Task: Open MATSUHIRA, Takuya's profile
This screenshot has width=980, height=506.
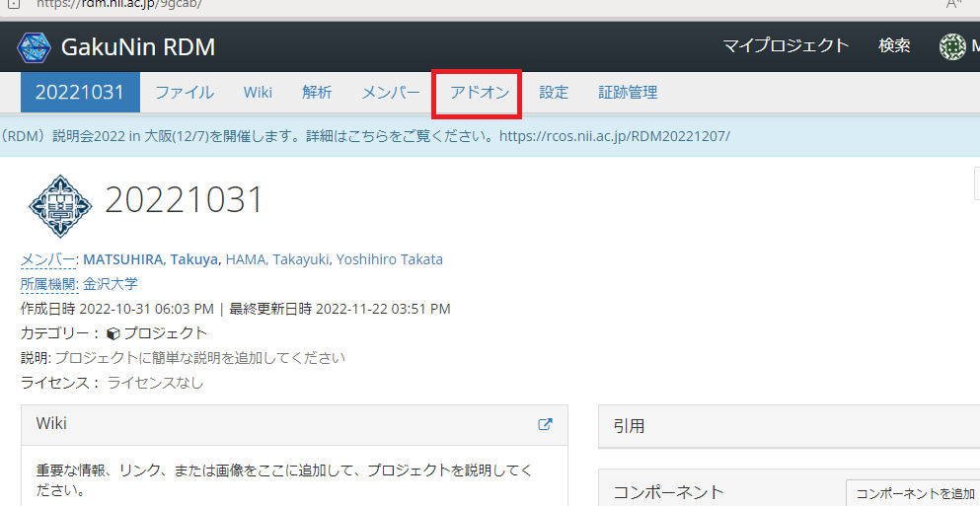Action: point(151,259)
